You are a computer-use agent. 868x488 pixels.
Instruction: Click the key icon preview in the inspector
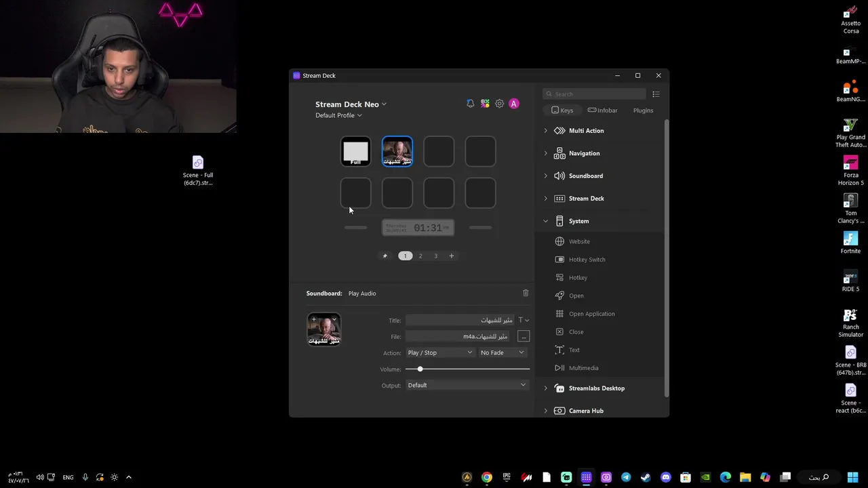[x=324, y=329]
